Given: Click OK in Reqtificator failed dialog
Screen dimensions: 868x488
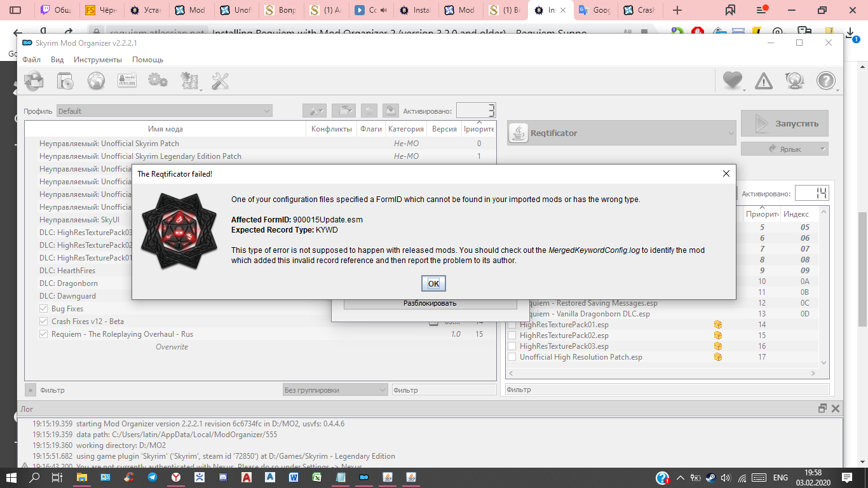Looking at the screenshot, I should click(x=433, y=283).
